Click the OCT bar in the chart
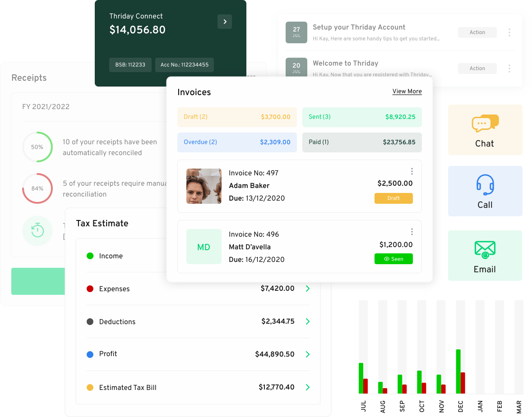The width and height of the screenshot is (532, 417). tap(421, 382)
